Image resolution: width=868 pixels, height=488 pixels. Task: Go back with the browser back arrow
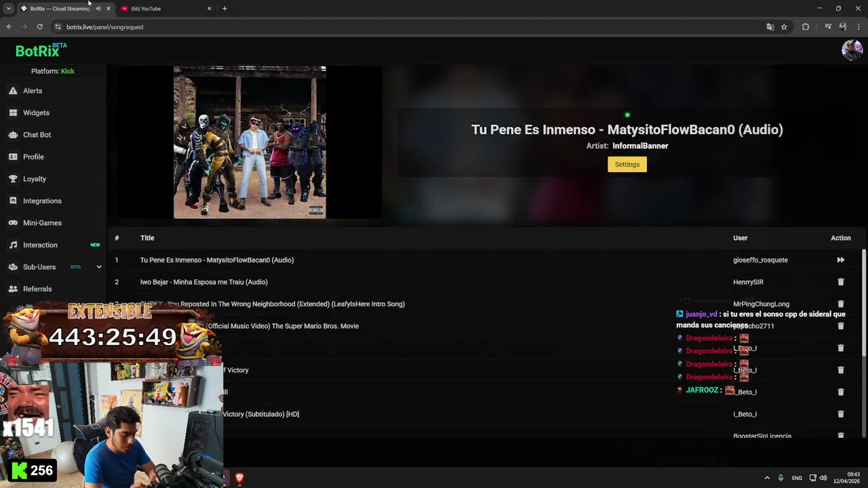(x=9, y=27)
